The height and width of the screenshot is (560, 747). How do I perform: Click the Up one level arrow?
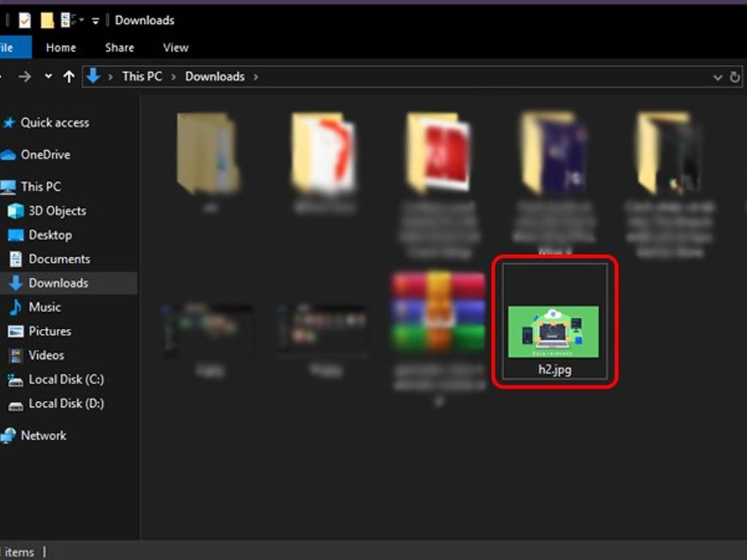click(x=69, y=77)
